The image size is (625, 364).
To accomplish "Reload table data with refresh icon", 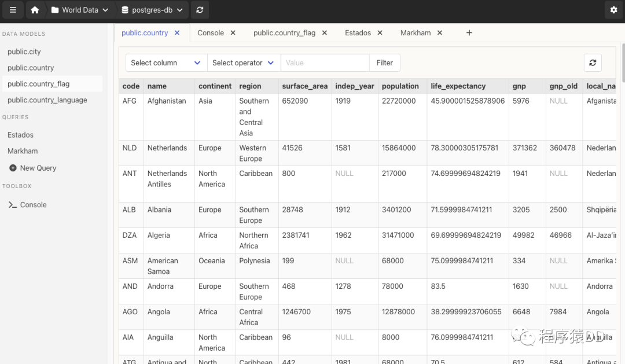I will [x=593, y=62].
